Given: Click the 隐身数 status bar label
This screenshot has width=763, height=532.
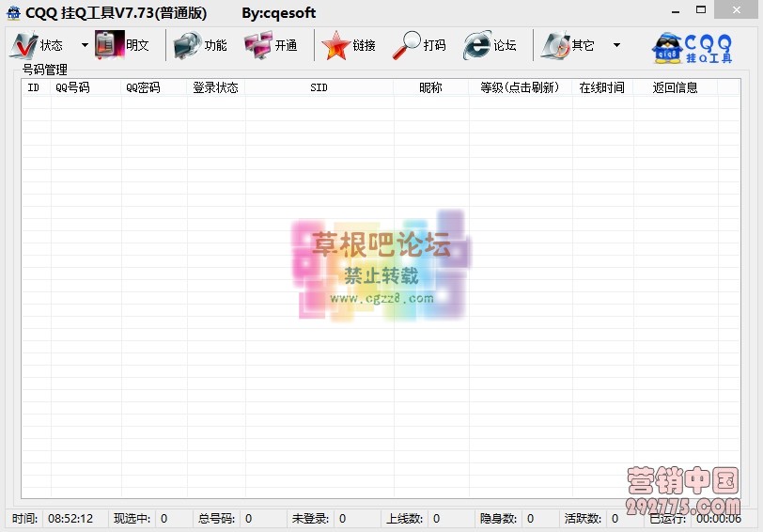Looking at the screenshot, I should pyautogui.click(x=498, y=519).
